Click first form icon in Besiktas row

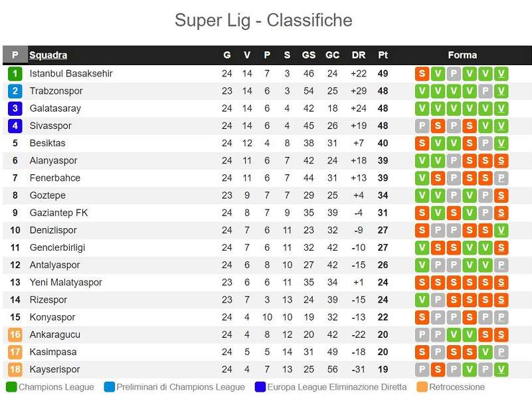tap(422, 143)
